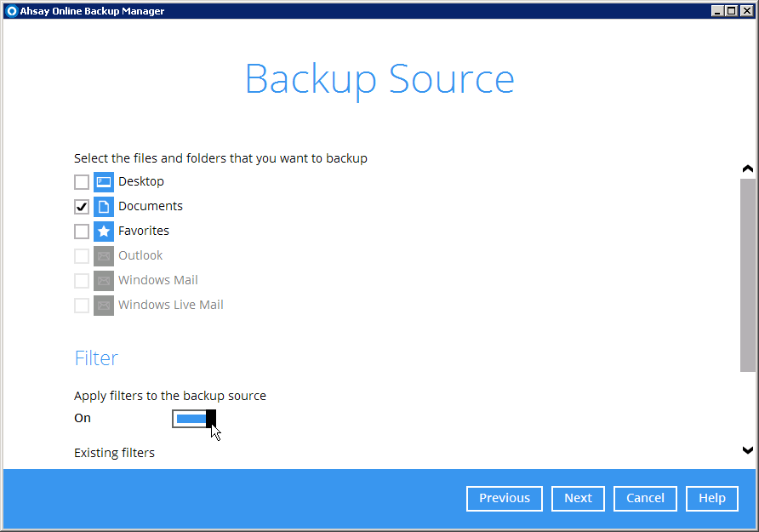Click the 'Select the files and folders' instruction
The height and width of the screenshot is (532, 759).
(220, 158)
